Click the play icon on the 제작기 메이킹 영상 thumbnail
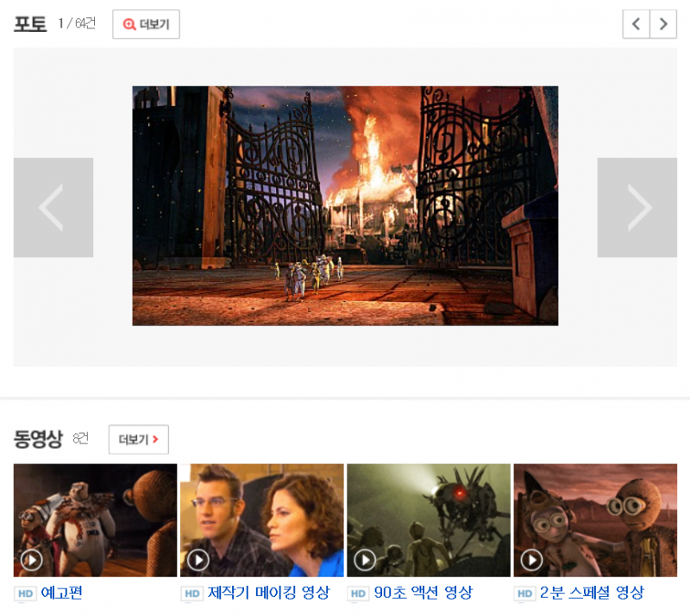Screen dimensions: 690x616 pos(198,560)
